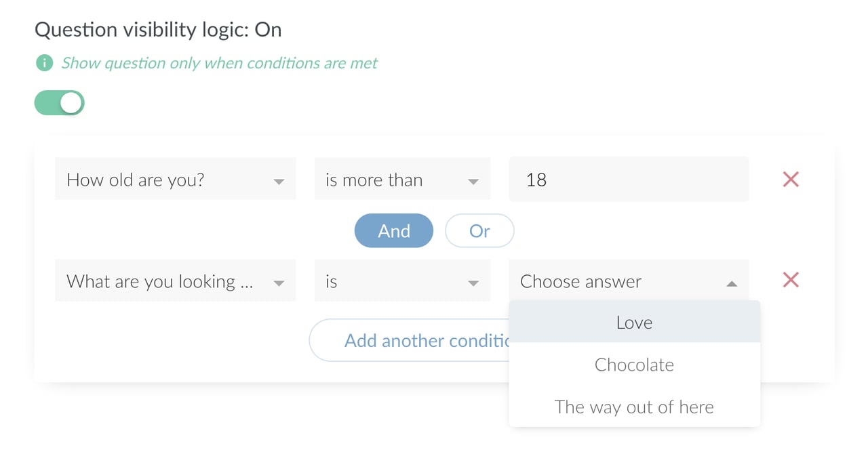Screen dimensions: 868x452
Task: Click the green info icon
Action: 44,63
